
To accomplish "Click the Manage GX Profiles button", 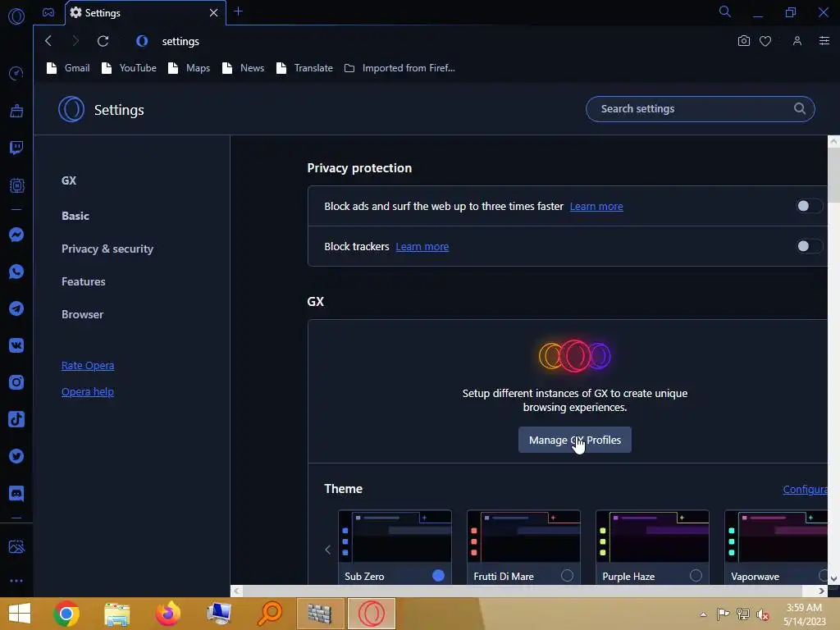I will [575, 440].
